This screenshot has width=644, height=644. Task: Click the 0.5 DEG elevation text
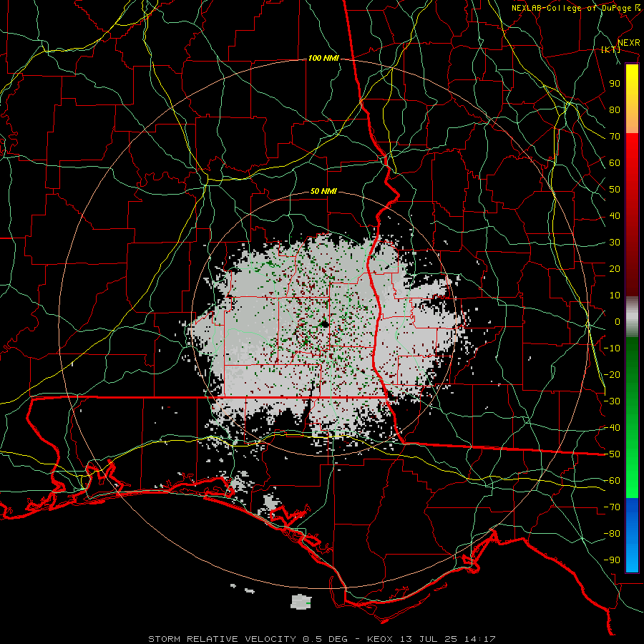[326, 639]
